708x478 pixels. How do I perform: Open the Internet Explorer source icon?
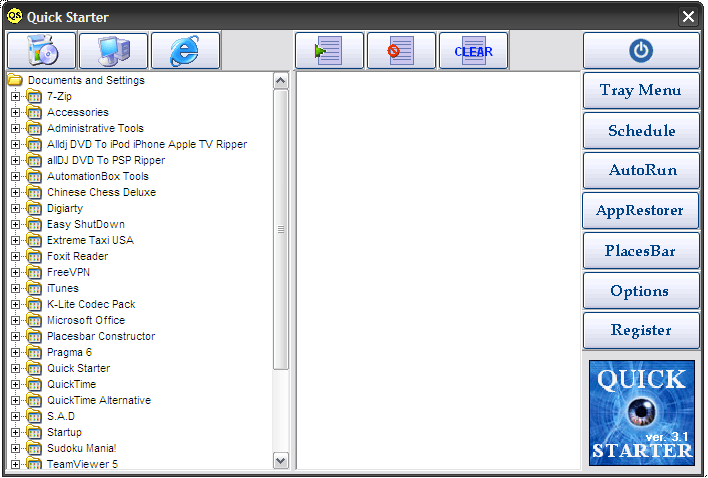[186, 50]
